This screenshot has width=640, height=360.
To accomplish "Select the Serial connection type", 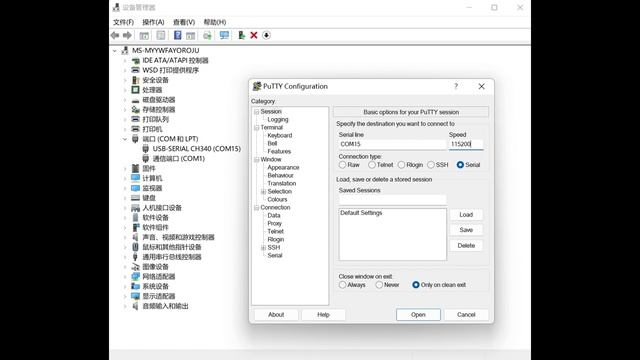I will tap(460, 165).
